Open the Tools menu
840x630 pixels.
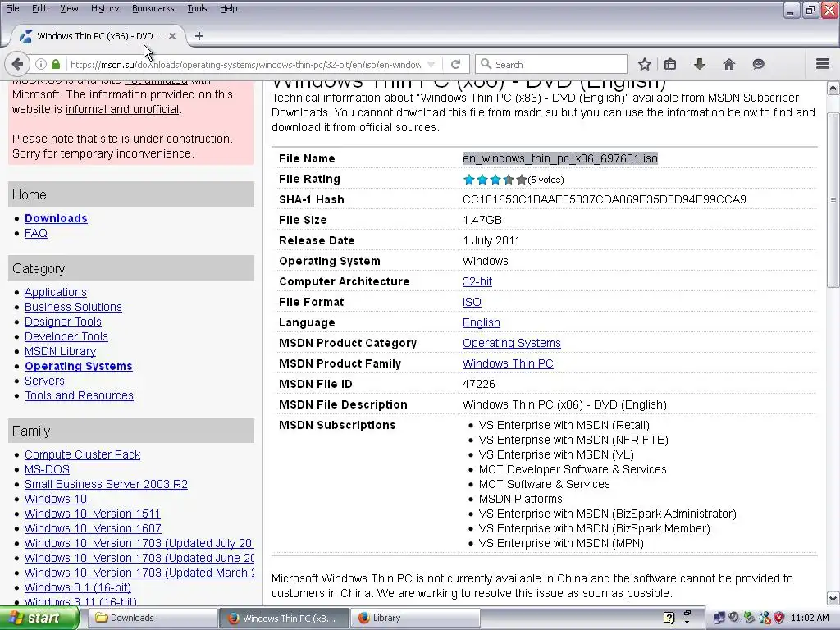pos(197,8)
